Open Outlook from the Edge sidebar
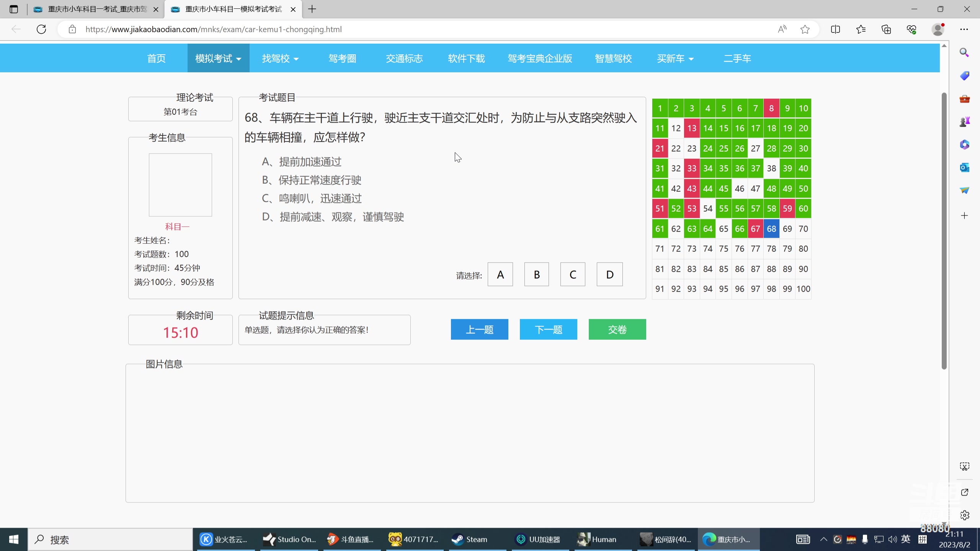The height and width of the screenshot is (551, 980). (x=964, y=167)
